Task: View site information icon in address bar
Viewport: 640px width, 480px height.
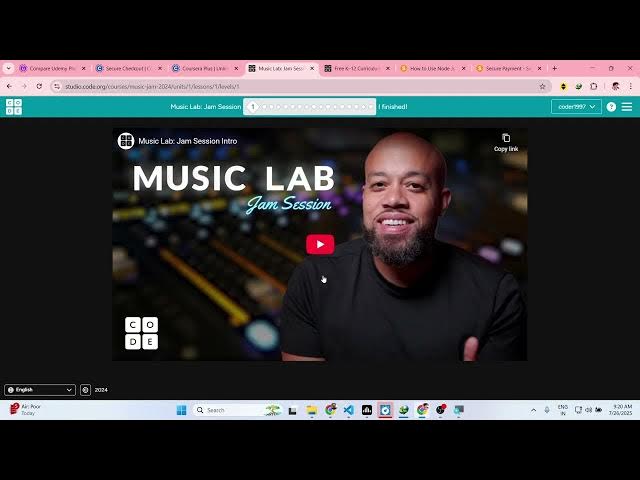Action: (x=57, y=87)
